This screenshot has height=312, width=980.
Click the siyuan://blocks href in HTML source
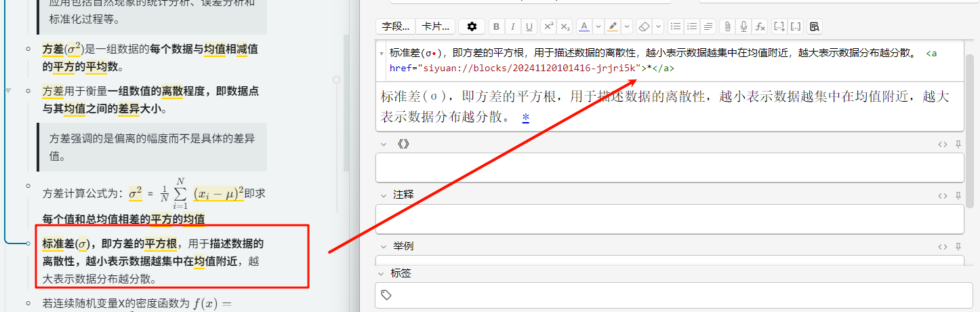pyautogui.click(x=530, y=69)
